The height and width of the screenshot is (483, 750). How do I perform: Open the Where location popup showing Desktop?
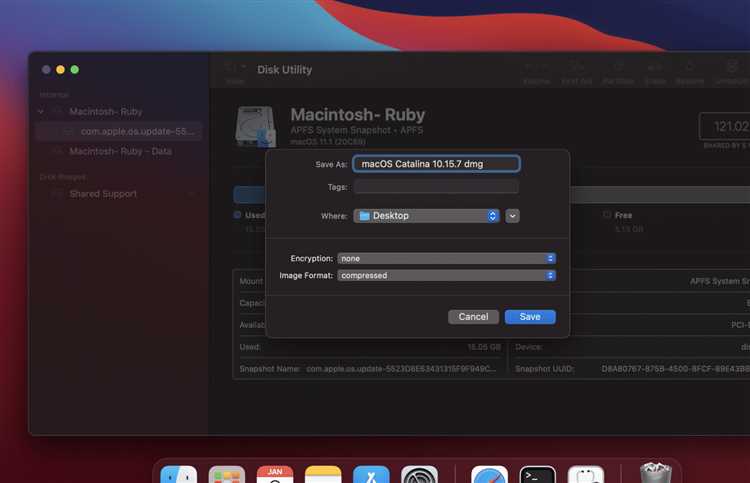[x=427, y=216]
